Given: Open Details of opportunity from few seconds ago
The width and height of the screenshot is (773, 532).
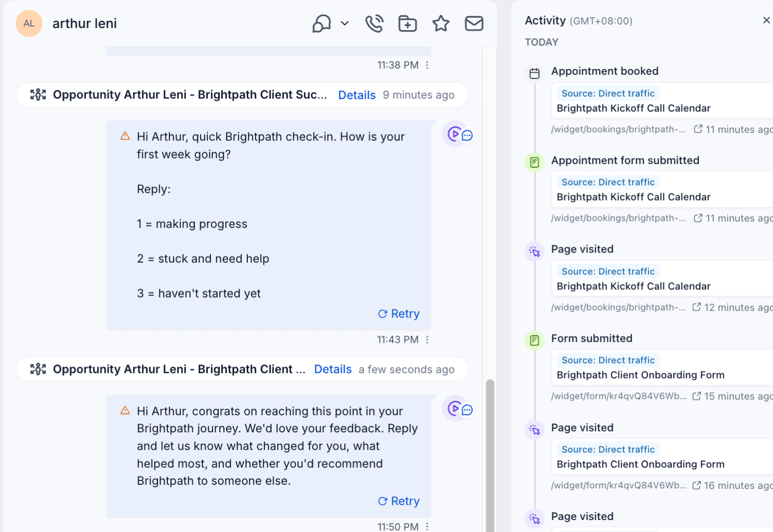Looking at the screenshot, I should click(333, 369).
